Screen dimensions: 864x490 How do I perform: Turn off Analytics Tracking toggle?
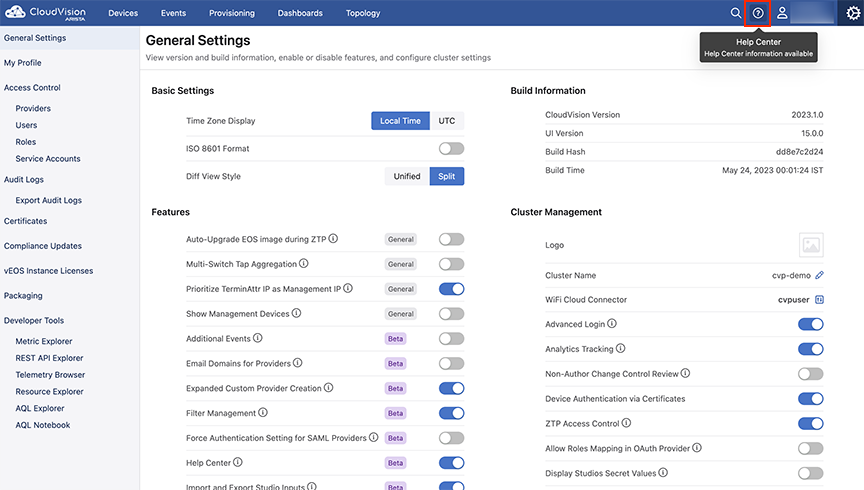811,349
